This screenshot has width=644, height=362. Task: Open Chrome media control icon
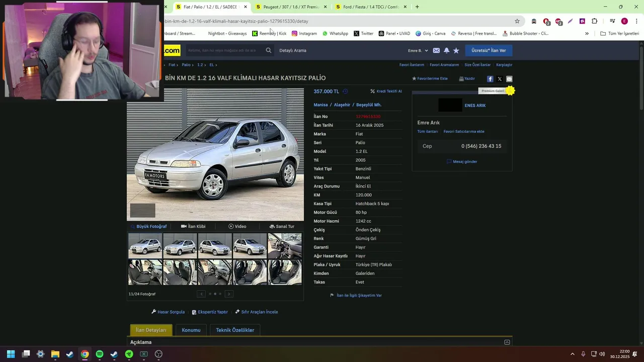(612, 21)
